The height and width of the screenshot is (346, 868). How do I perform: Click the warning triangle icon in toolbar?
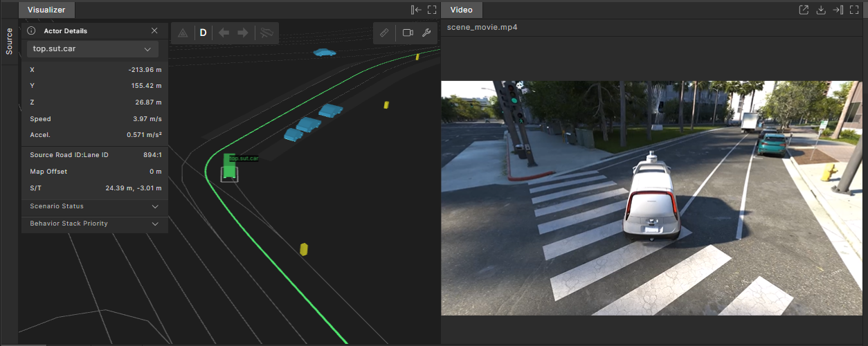tap(183, 33)
